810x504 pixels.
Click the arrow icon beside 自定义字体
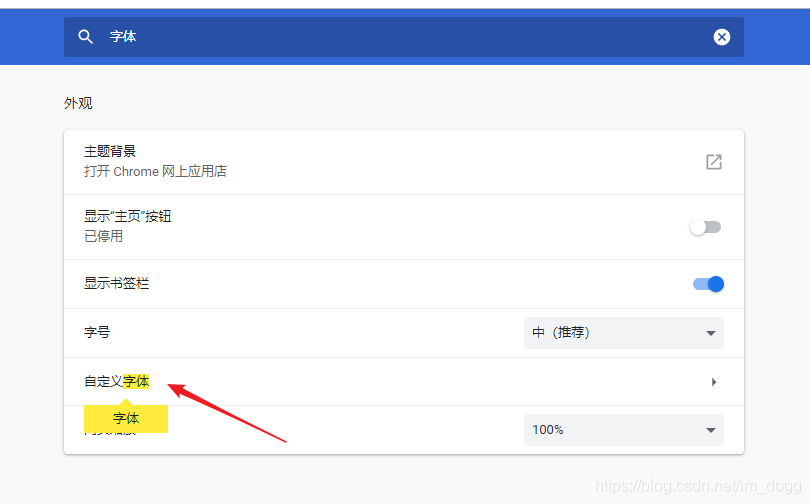point(714,382)
